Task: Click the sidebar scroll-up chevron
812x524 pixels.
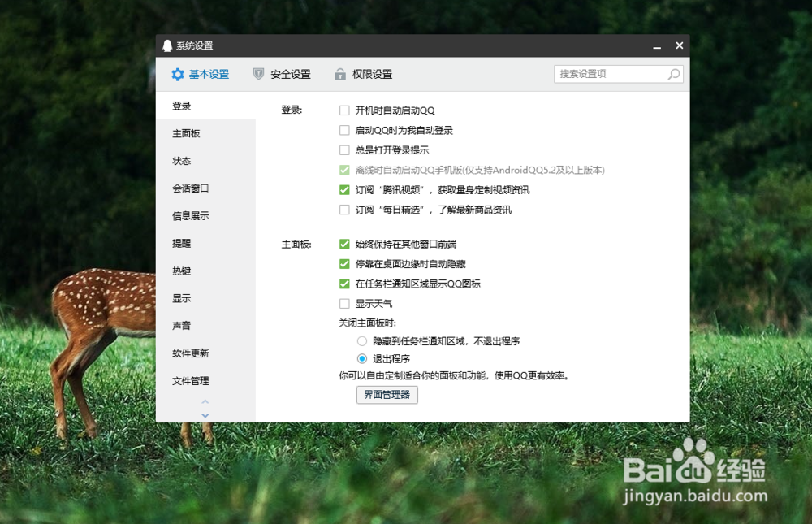Action: 205,401
